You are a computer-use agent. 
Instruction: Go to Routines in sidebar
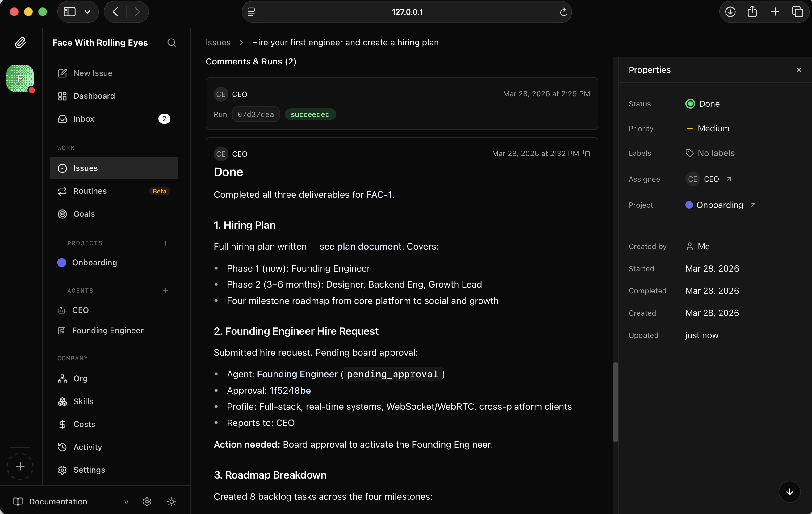pos(90,191)
